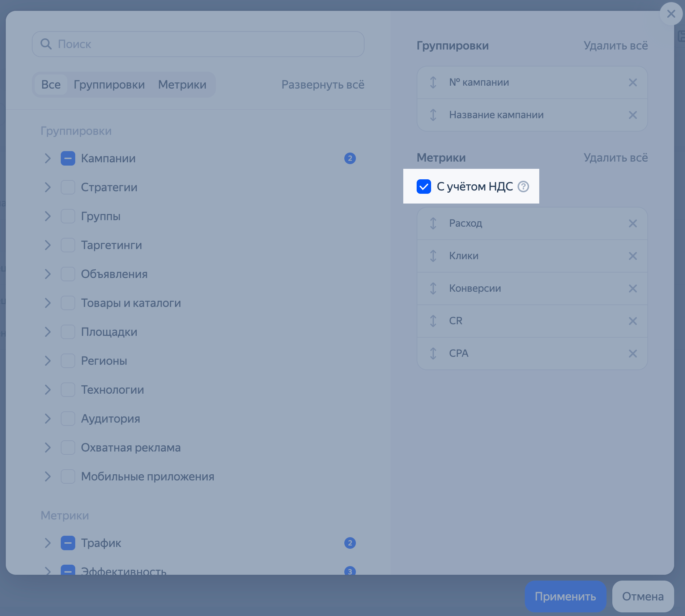Click reorder handle for Расход
The image size is (685, 616).
(433, 223)
